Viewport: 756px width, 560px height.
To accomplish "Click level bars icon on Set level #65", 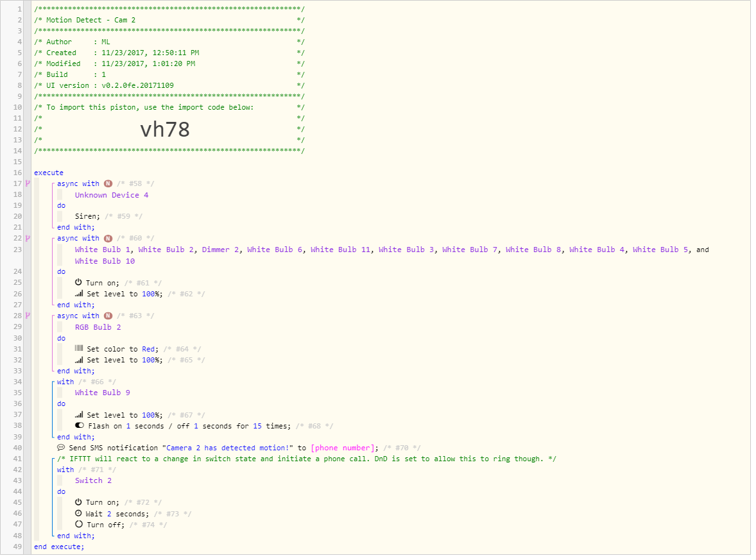I will (x=78, y=360).
